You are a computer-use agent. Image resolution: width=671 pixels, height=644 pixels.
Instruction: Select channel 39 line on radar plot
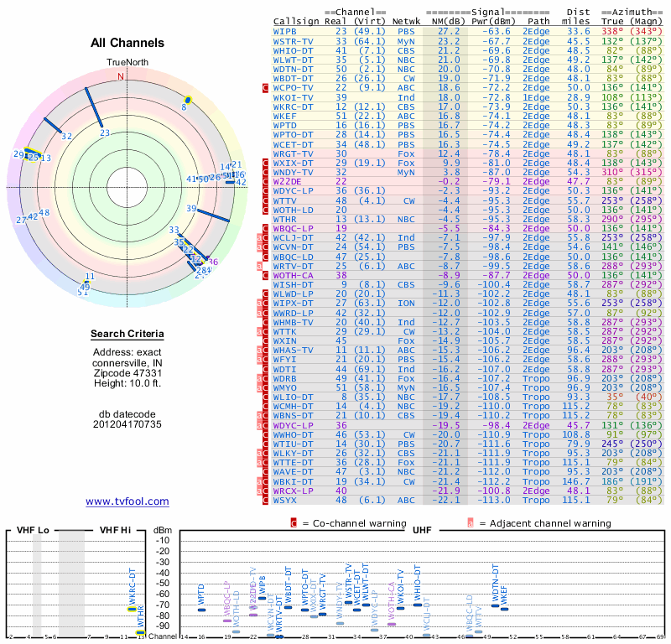[213, 216]
